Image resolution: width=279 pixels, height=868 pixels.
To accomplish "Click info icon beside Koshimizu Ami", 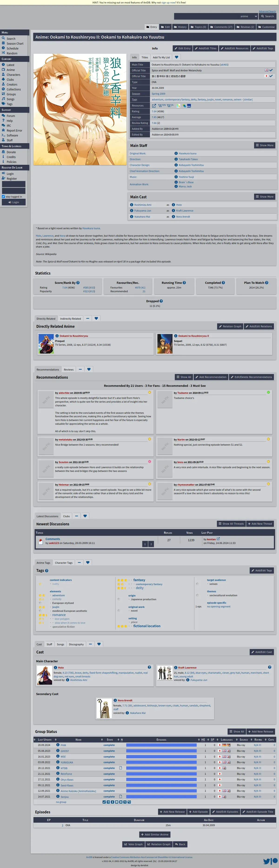I will pos(132,205).
